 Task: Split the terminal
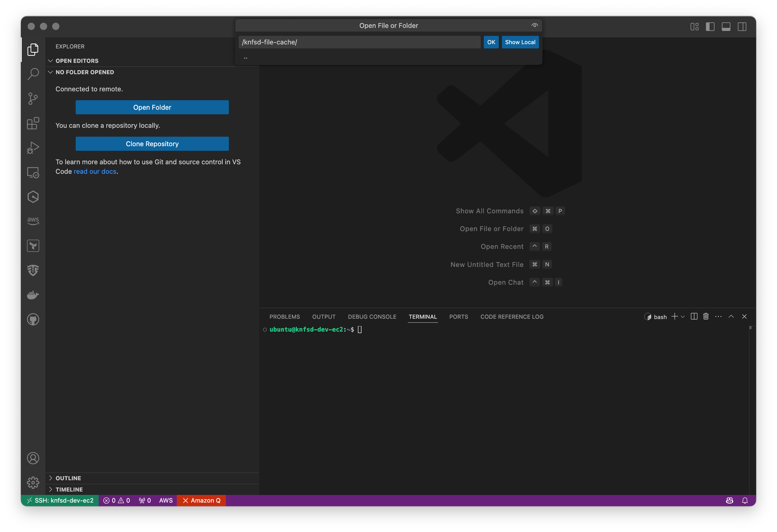tap(694, 316)
